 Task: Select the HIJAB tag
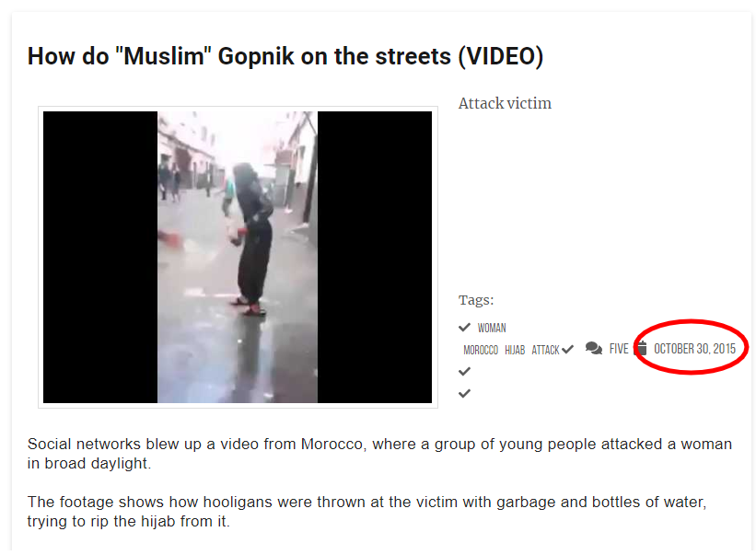(515, 351)
